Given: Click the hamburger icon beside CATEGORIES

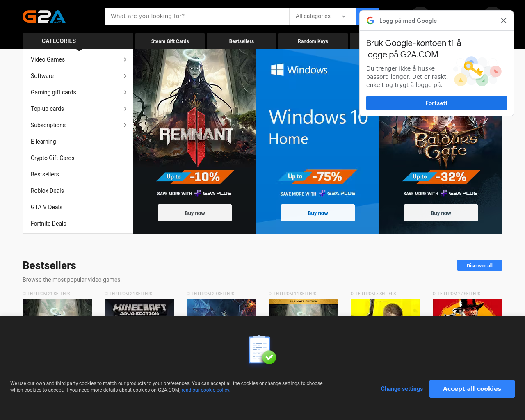Looking at the screenshot, I should (x=35, y=41).
